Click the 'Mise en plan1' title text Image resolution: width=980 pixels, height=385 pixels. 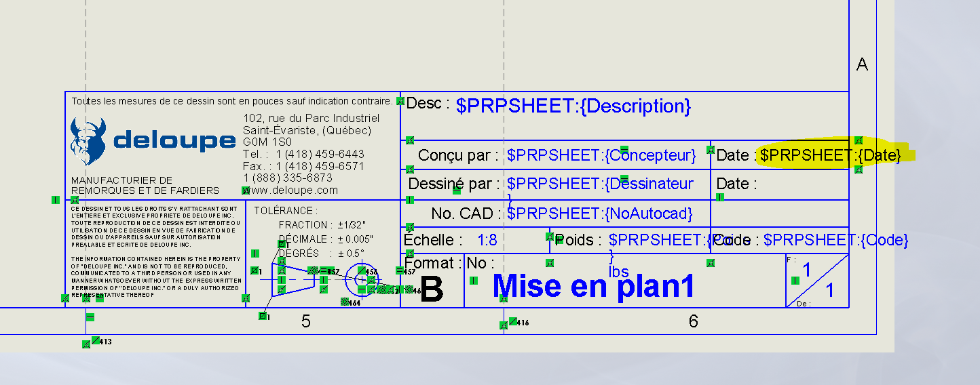(x=593, y=286)
